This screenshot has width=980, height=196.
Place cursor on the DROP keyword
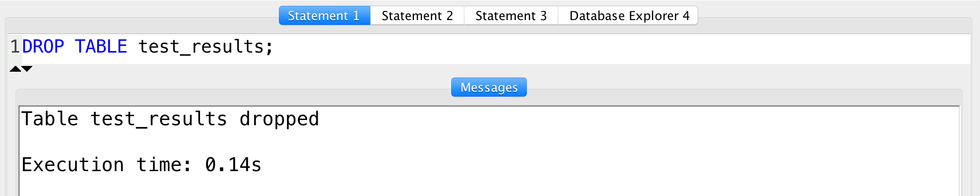(43, 47)
